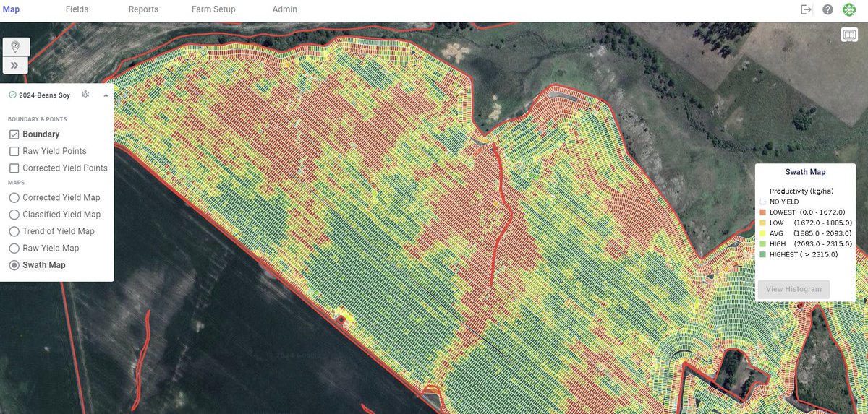Enable Raw Yield Points checkbox

[x=14, y=151]
